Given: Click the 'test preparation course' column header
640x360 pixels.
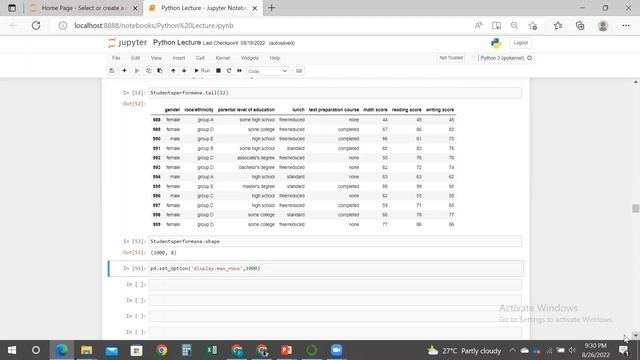Looking at the screenshot, I should [x=334, y=110].
